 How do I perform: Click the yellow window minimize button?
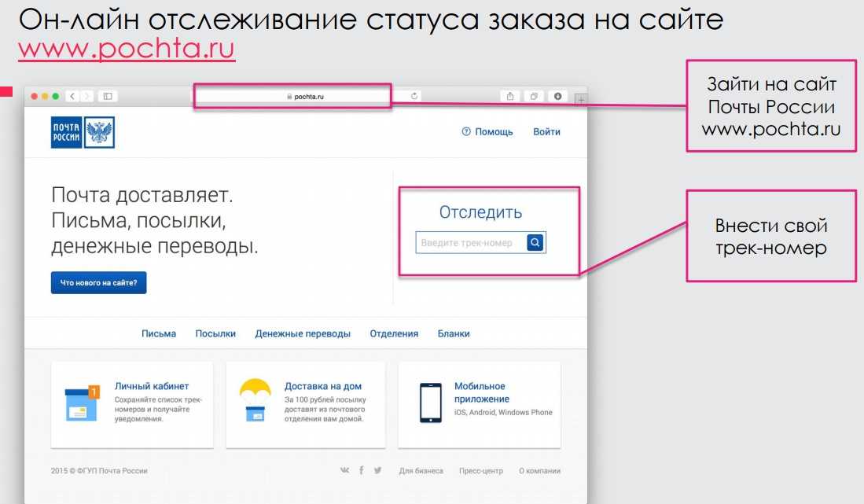pos(45,96)
